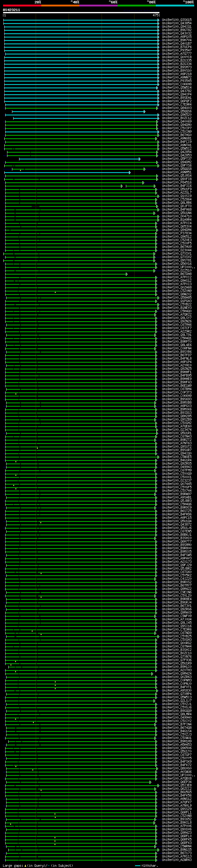The width and height of the screenshot is (197, 868).
Task: Click hit label UniRef100_Q9FYS6
Action: click(177, 166)
